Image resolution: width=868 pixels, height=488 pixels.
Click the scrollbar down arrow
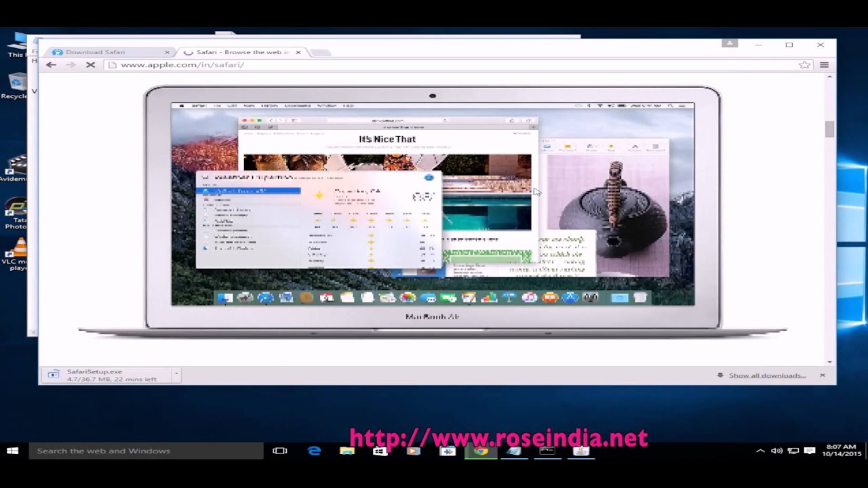click(x=830, y=362)
